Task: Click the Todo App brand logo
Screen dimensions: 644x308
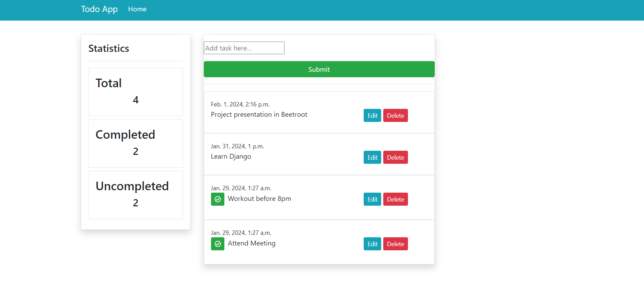Action: (x=99, y=9)
